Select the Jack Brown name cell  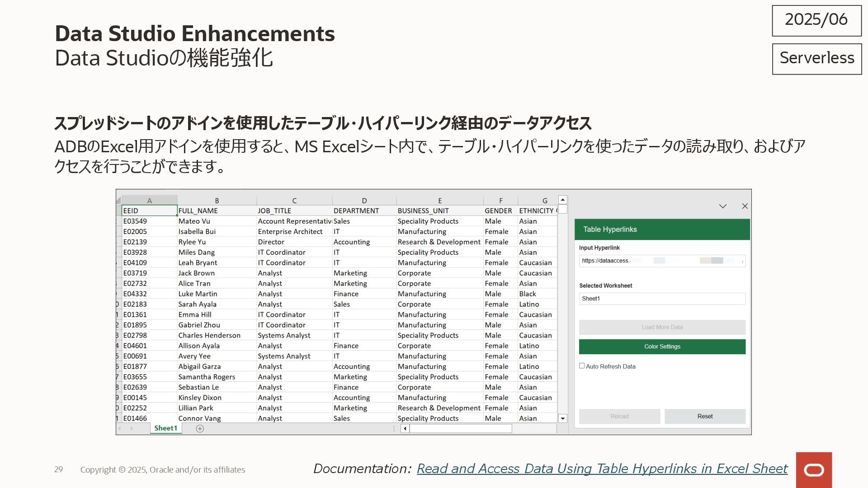(x=217, y=273)
